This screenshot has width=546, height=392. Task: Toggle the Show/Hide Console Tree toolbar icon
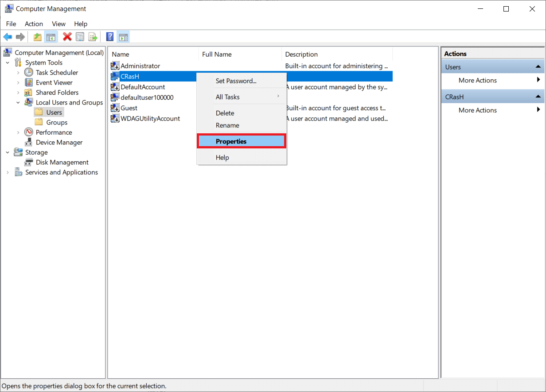[51, 37]
